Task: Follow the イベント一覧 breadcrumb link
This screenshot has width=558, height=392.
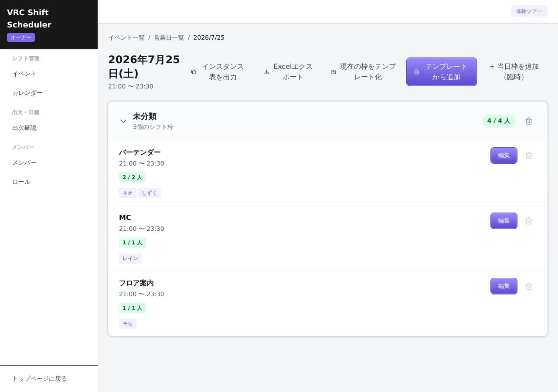Action: (x=126, y=37)
